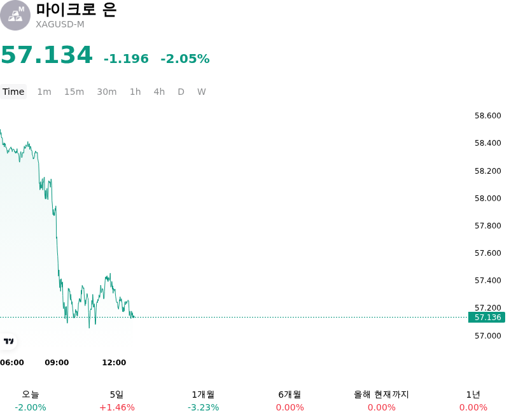The width and height of the screenshot is (509, 420).
Task: Show the 6개월 range performance
Action: pyautogui.click(x=290, y=401)
